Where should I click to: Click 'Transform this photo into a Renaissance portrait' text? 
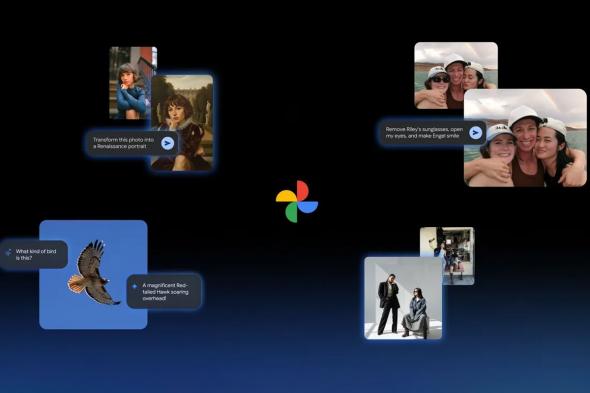[x=124, y=143]
